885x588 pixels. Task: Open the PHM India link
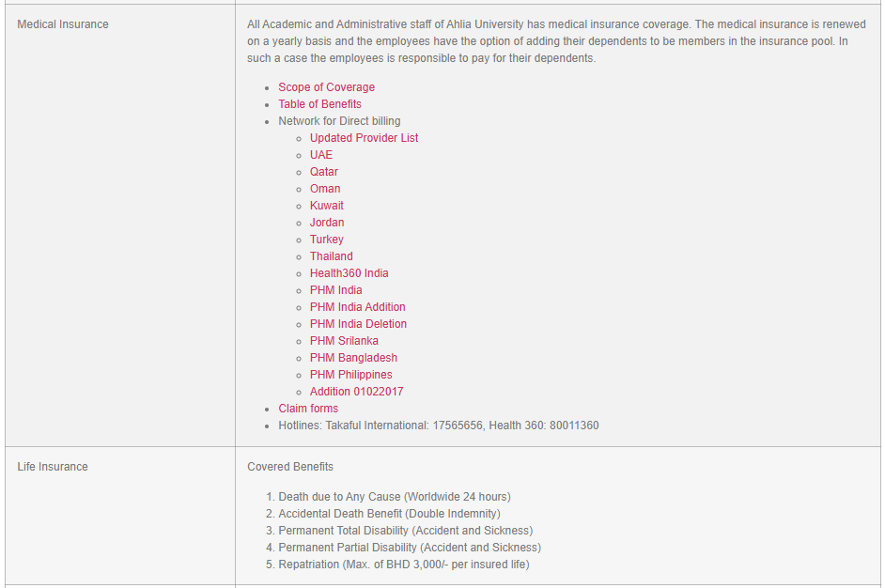point(335,289)
